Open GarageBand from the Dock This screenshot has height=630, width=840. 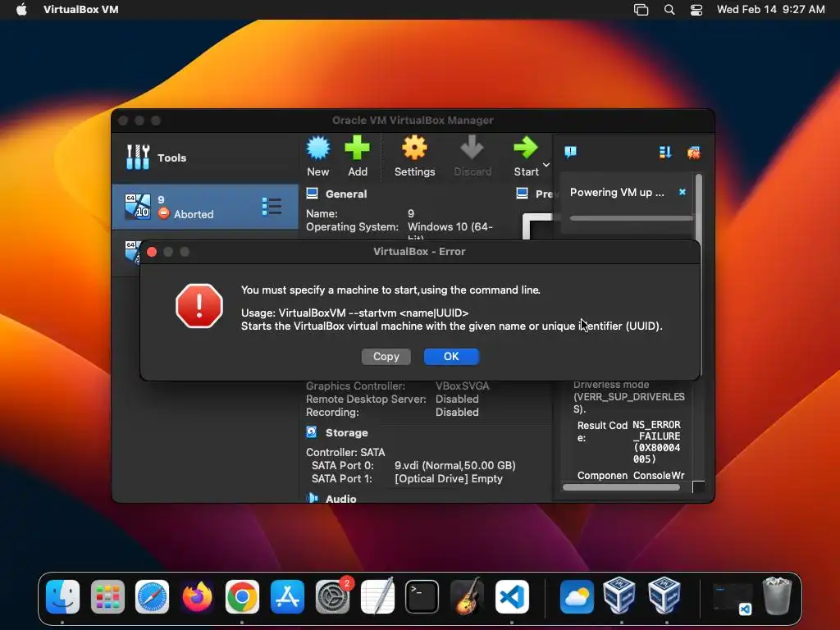467,596
